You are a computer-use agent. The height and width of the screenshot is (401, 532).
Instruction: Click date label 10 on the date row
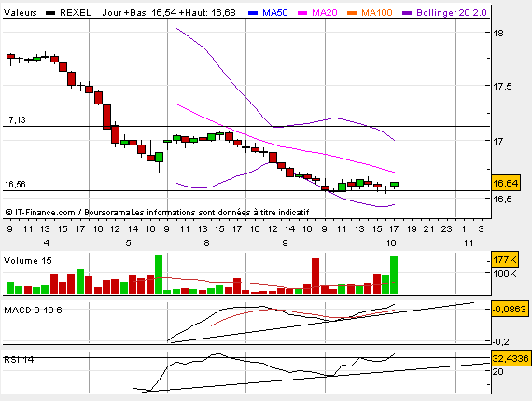(391, 243)
